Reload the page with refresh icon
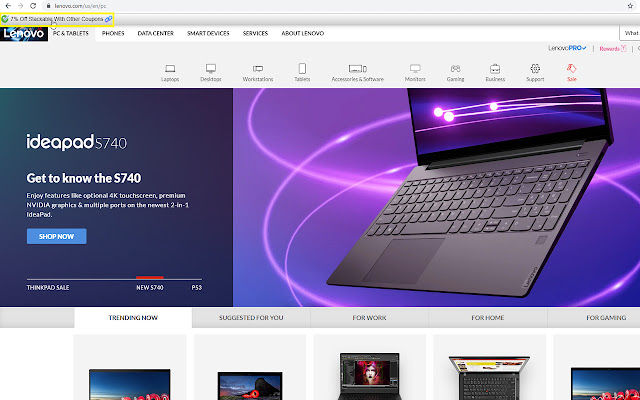 [x=33, y=6]
